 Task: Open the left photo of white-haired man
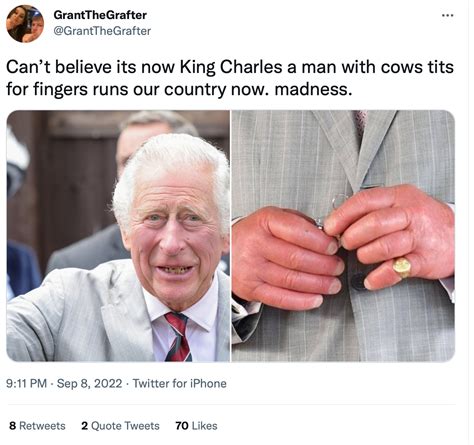tap(118, 236)
